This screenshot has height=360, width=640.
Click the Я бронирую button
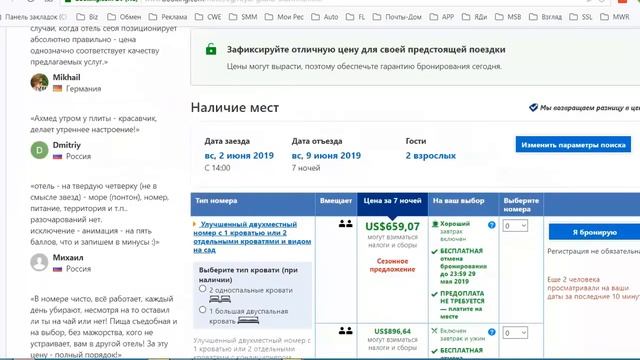[x=594, y=232]
